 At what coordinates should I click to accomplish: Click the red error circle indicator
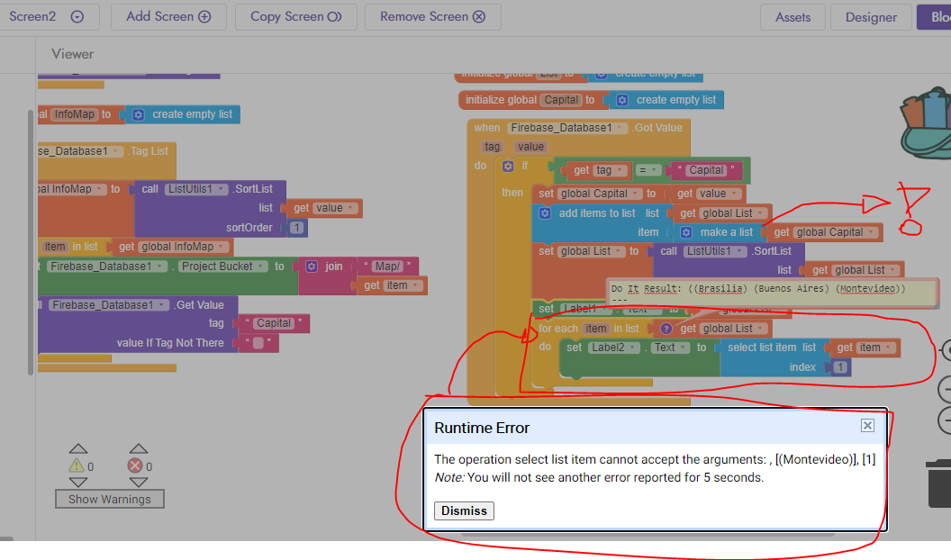tap(136, 466)
